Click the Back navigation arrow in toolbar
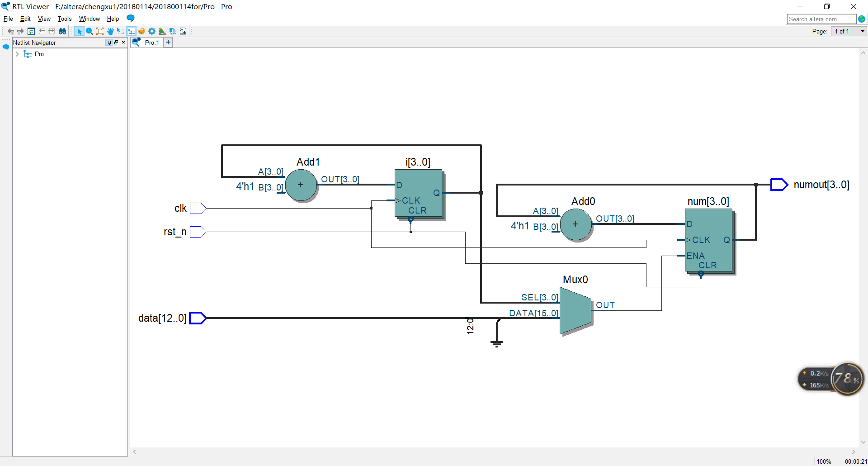 pyautogui.click(x=10, y=31)
